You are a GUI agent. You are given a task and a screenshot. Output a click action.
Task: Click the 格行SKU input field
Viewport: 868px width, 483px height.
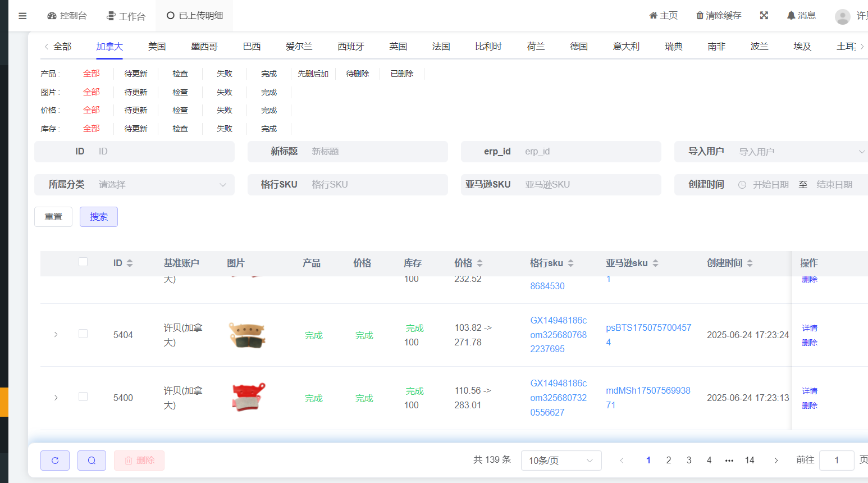[x=376, y=185]
